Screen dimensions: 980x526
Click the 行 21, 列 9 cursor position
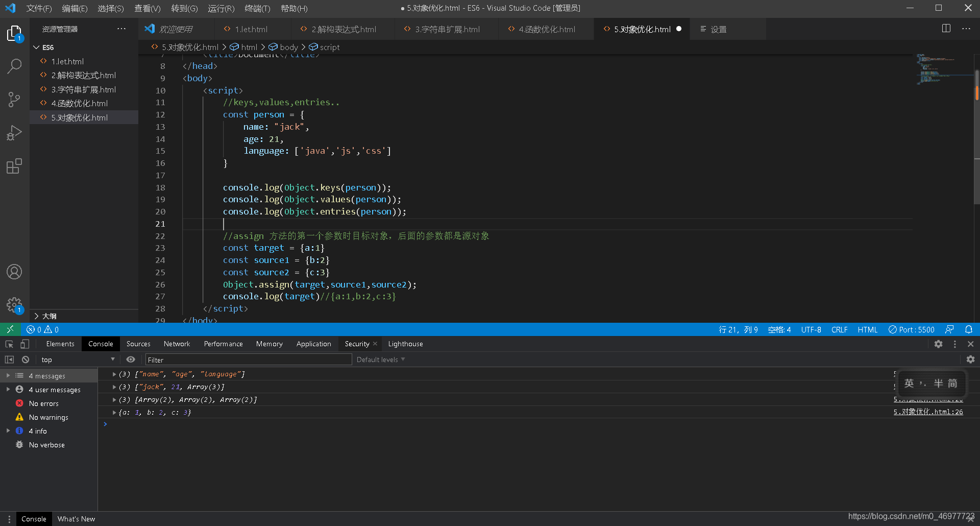(x=738, y=329)
